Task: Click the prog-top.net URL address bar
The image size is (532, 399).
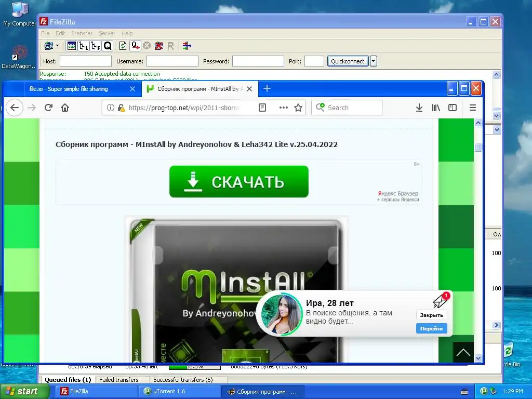Action: [x=183, y=108]
